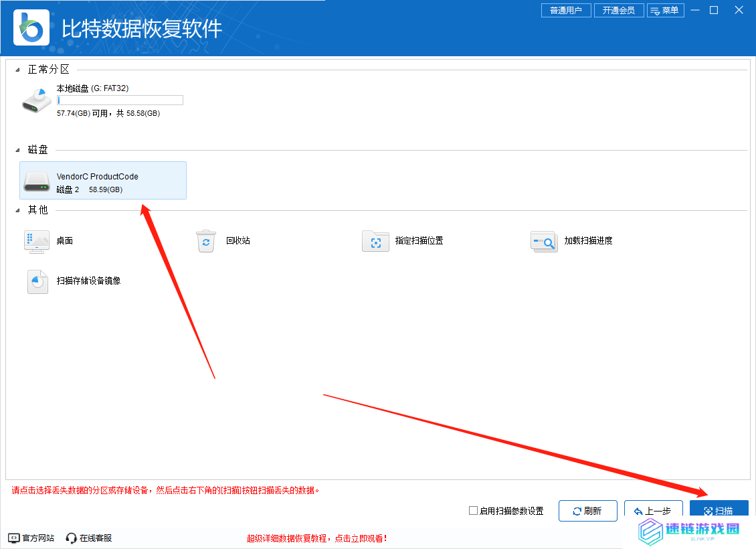This screenshot has height=549, width=756.
Task: Select the text '本地磁盘 (G: FAT32)'
Action: click(92, 88)
